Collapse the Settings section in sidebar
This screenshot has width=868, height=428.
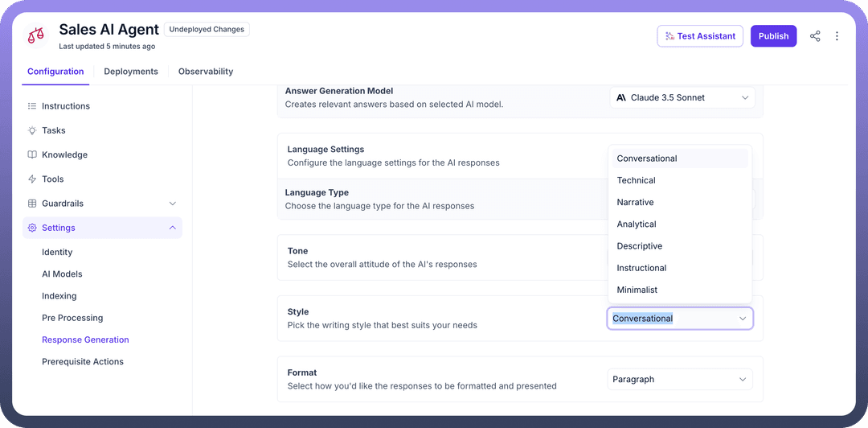tap(172, 228)
